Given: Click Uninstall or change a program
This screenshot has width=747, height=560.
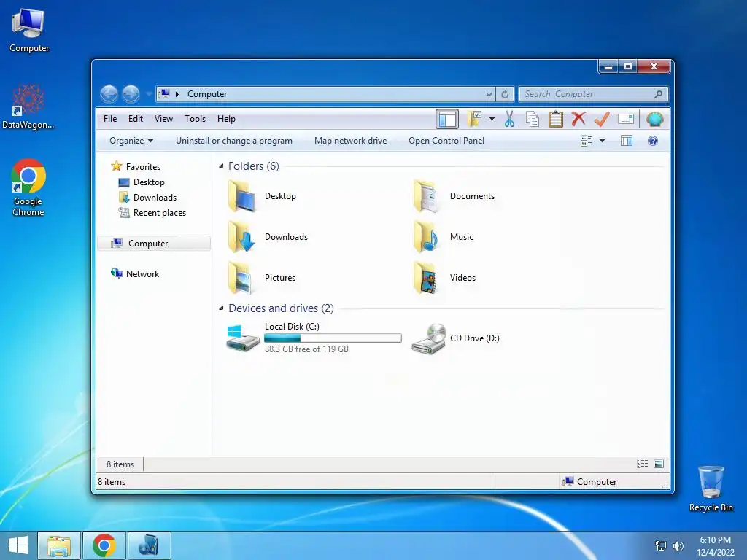Looking at the screenshot, I should 234,141.
